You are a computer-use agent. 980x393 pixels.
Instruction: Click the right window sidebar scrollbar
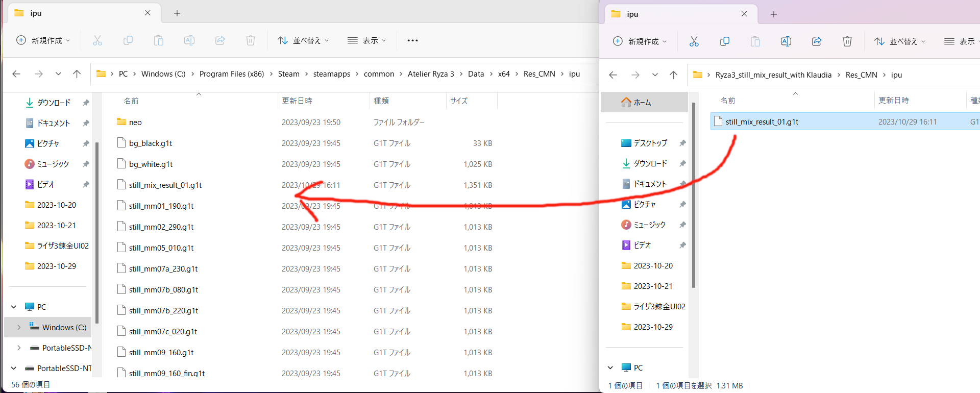click(694, 195)
